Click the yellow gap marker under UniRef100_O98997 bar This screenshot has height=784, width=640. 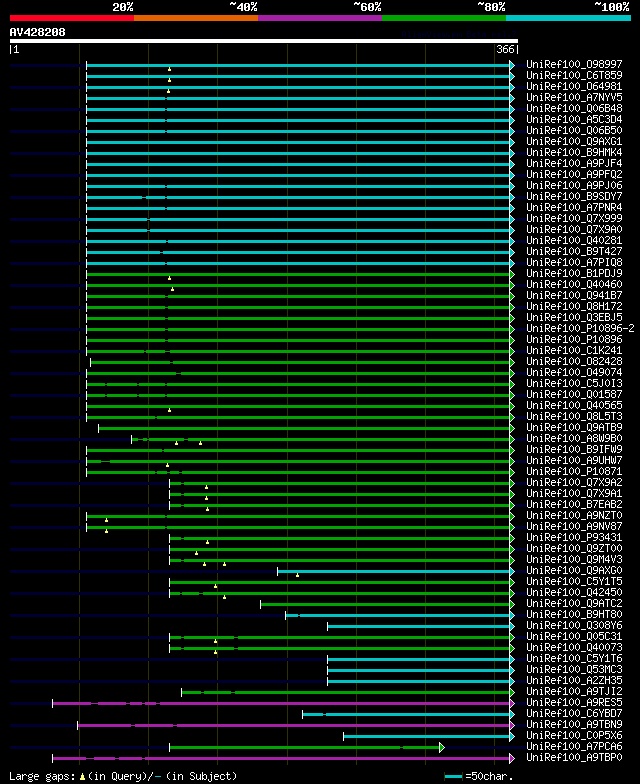click(170, 70)
